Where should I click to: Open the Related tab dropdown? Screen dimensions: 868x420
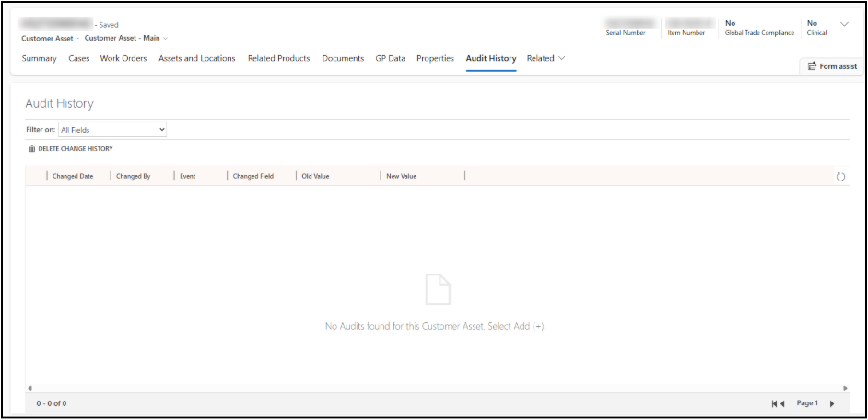click(x=545, y=58)
